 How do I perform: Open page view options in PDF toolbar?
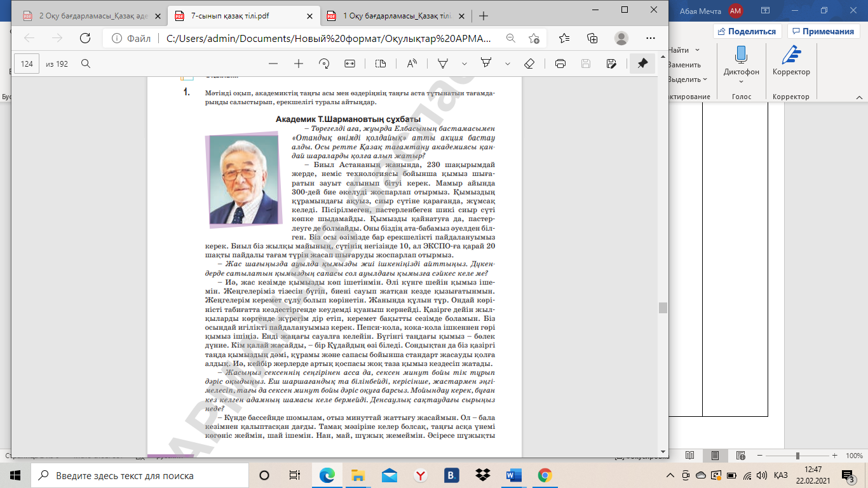pyautogui.click(x=381, y=64)
